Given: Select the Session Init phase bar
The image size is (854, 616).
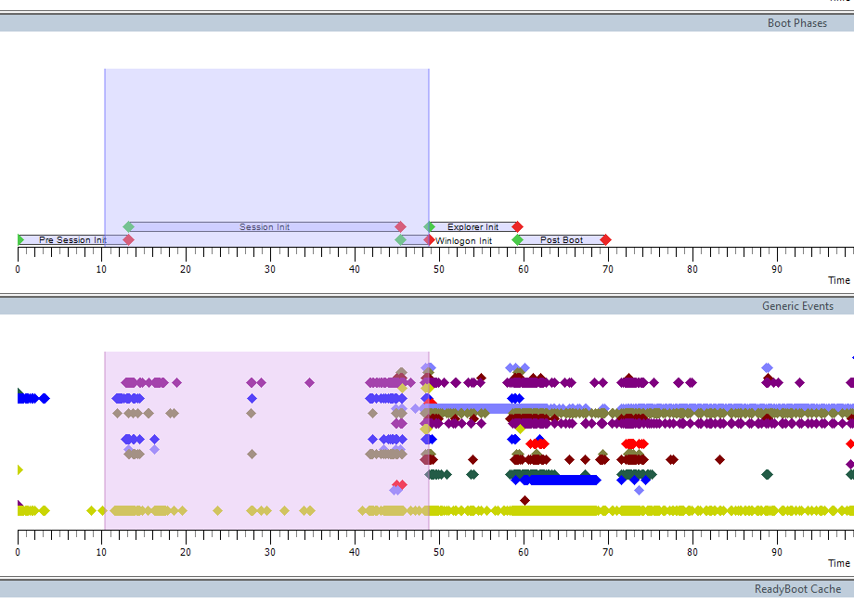Looking at the screenshot, I should click(x=265, y=227).
